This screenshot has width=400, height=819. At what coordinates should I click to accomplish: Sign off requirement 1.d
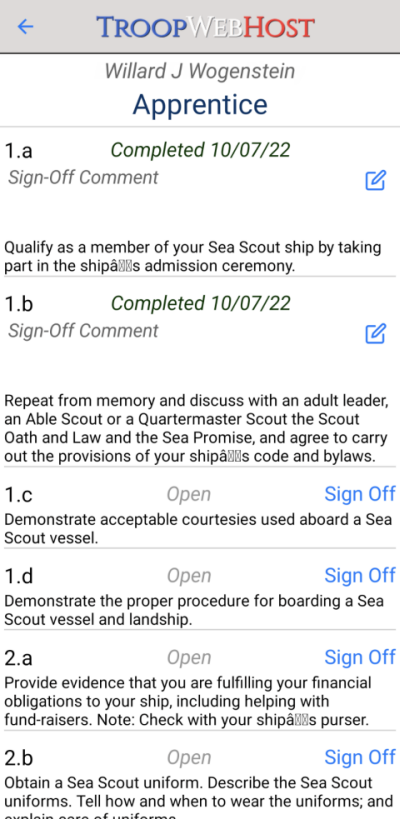(360, 575)
